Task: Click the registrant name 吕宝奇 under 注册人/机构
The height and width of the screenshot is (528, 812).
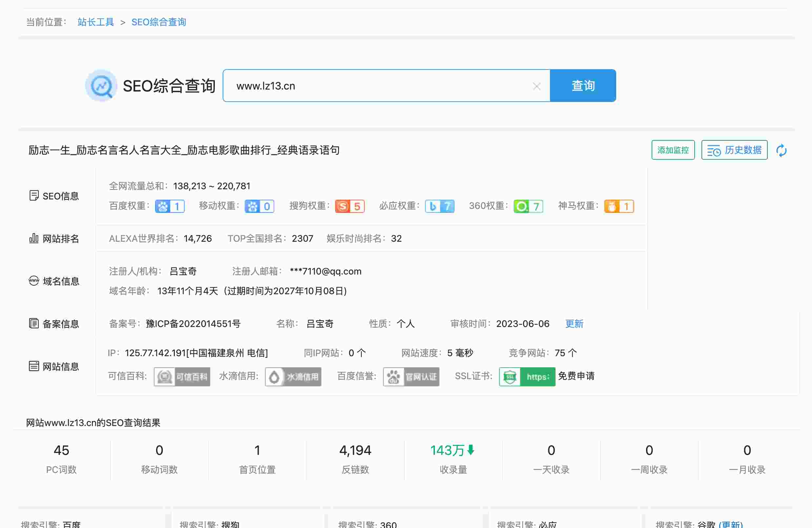Action: [x=183, y=272]
